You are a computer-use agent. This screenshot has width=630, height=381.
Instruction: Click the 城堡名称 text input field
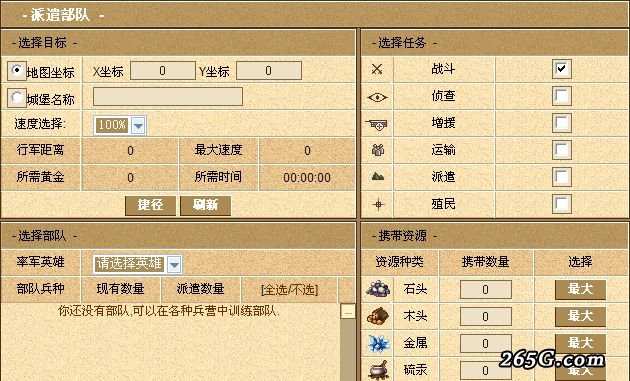pyautogui.click(x=168, y=97)
